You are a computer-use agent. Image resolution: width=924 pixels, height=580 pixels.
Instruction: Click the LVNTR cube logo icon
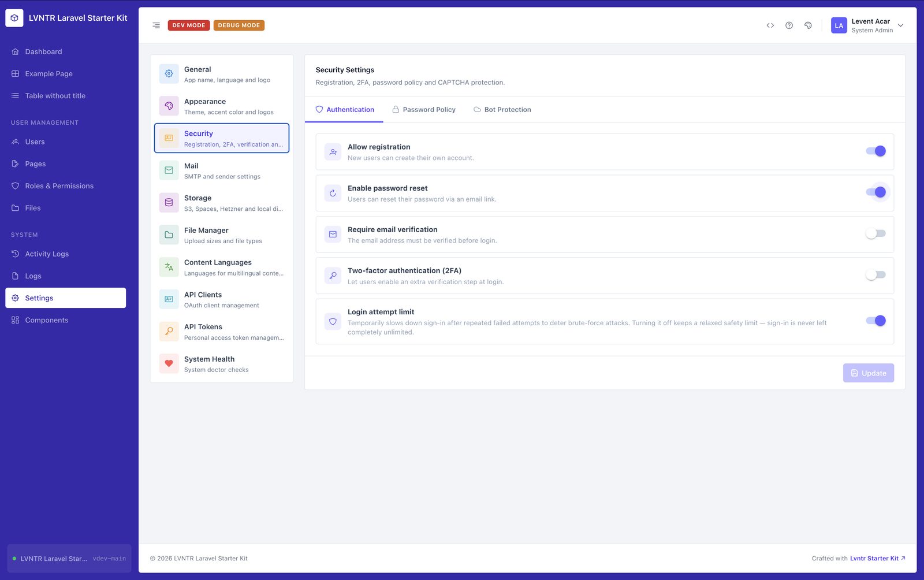pyautogui.click(x=14, y=18)
